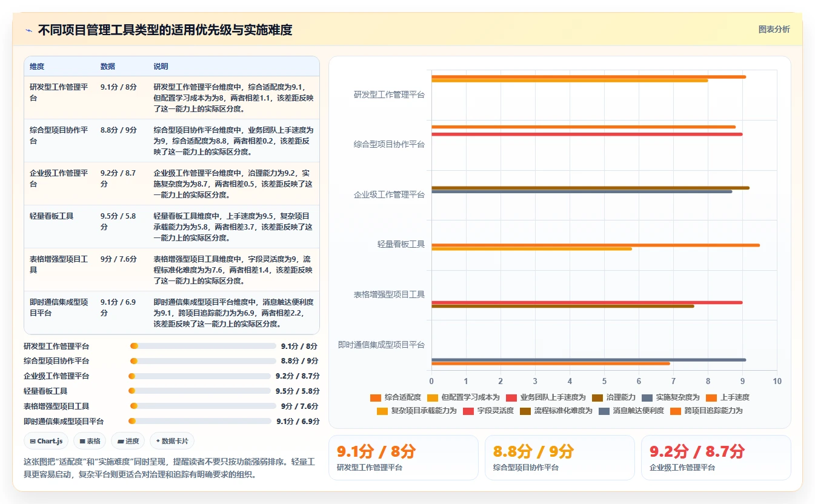Click the amber bar in the 研发型工作管理平台 chart row
This screenshot has width=815, height=504.
(x=570, y=81)
